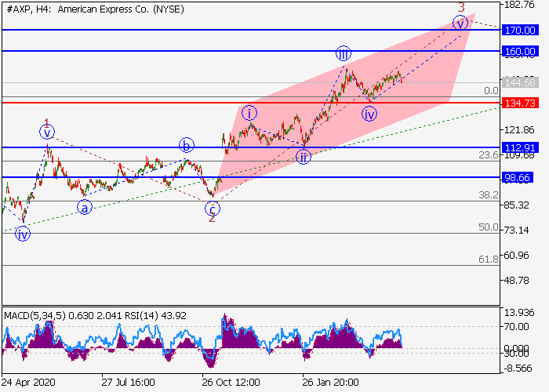
Task: Click the 182.76 value on the price axis
Action: click(x=519, y=5)
